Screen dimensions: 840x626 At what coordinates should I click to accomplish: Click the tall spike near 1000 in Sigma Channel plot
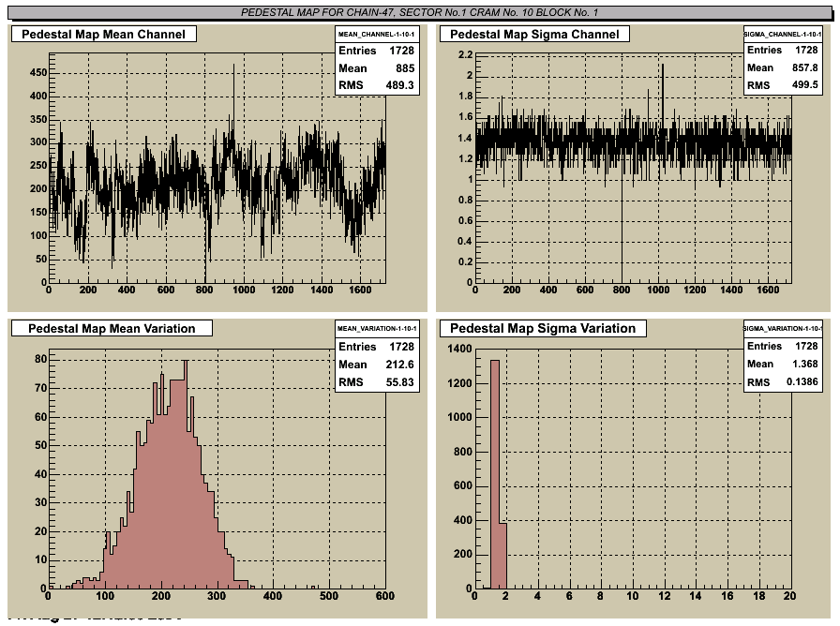coord(663,97)
